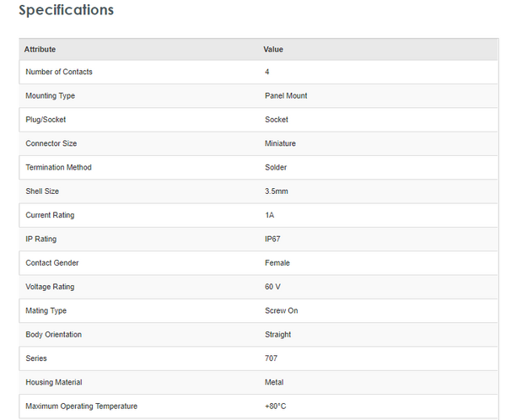The width and height of the screenshot is (506, 420).
Task: Click the IP67 rating value
Action: click(274, 240)
